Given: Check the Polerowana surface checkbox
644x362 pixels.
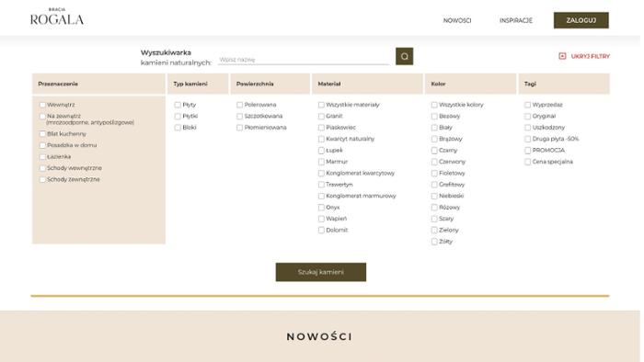Looking at the screenshot, I should pos(239,105).
